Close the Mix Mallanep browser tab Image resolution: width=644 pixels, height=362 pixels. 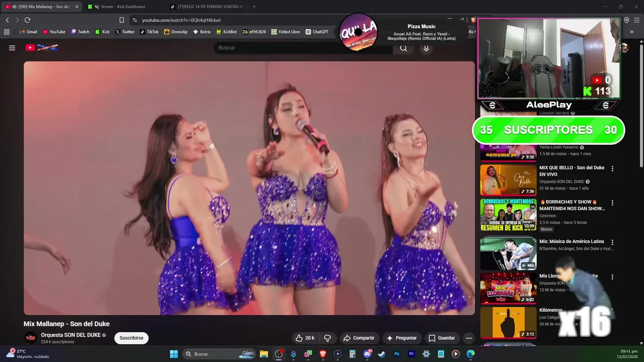[x=76, y=7]
